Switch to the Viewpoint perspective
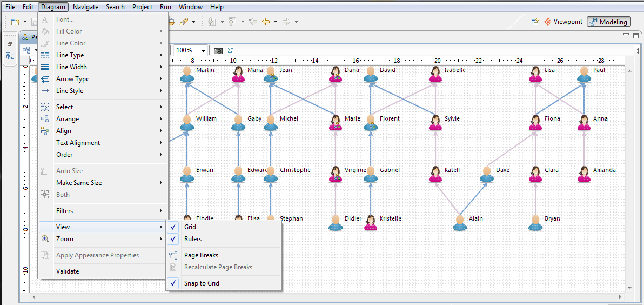The height and width of the screenshot is (305, 644). (x=563, y=22)
